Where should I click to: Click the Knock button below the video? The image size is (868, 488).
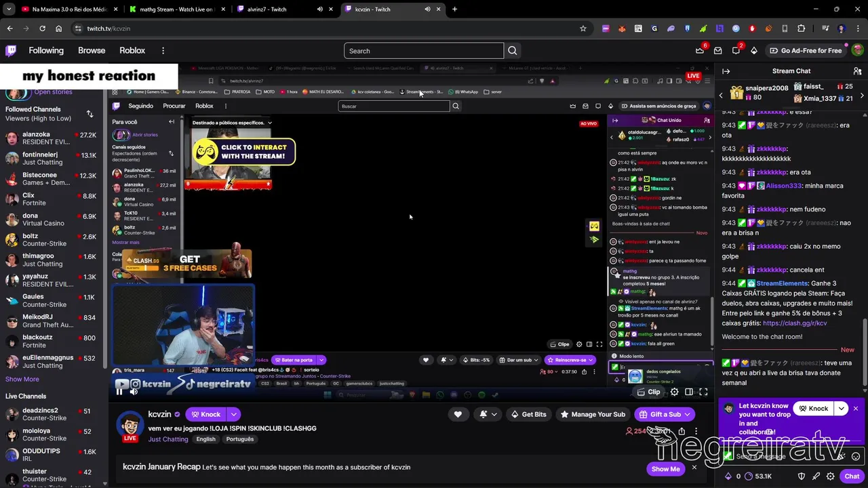pyautogui.click(x=205, y=414)
